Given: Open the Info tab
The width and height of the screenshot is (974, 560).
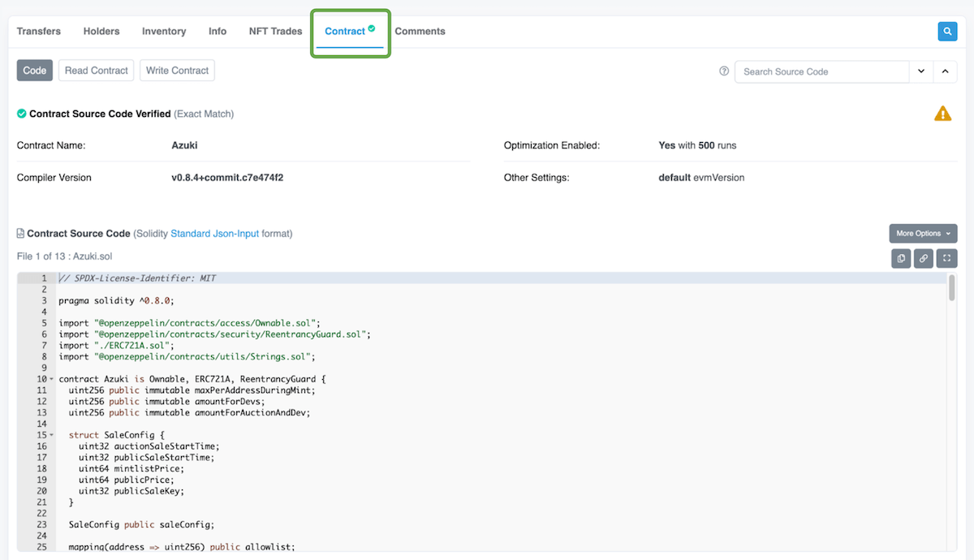Looking at the screenshot, I should tap(218, 31).
